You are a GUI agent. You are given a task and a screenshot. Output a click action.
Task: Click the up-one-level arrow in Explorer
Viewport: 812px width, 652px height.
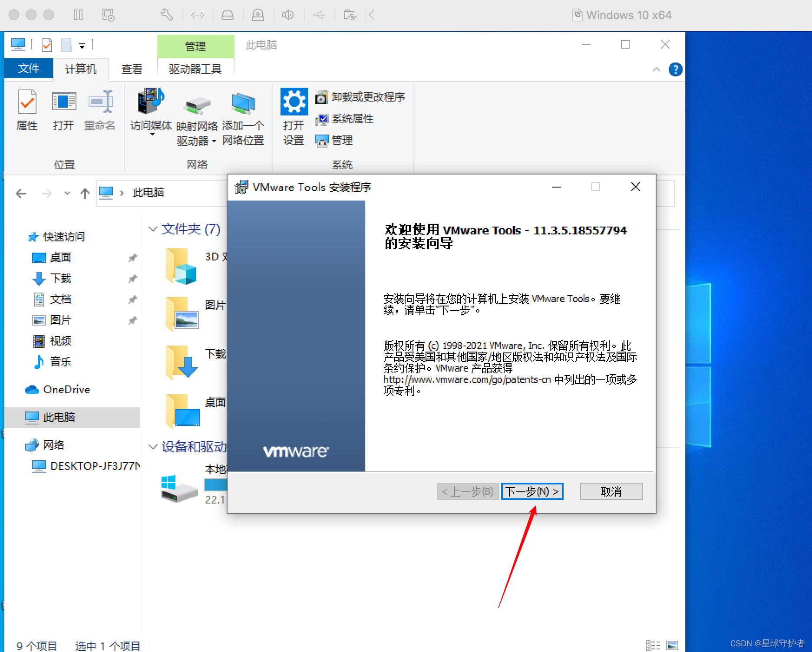click(85, 193)
